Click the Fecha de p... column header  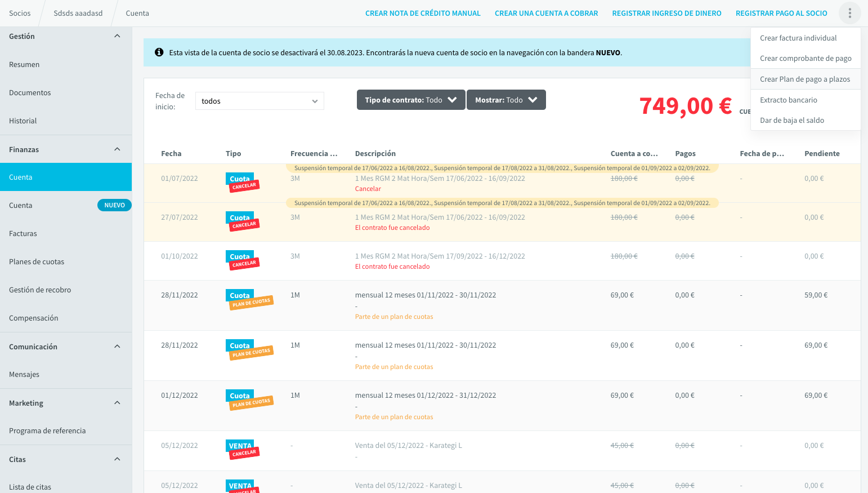[762, 153]
